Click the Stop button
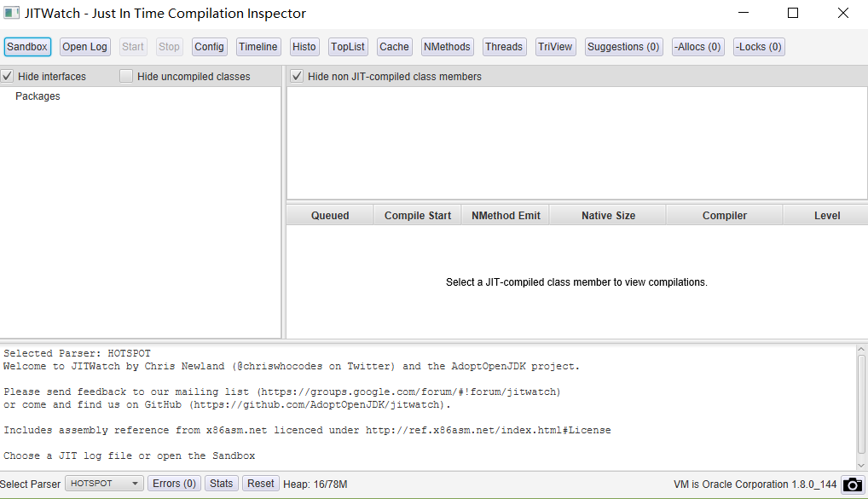 coord(169,47)
